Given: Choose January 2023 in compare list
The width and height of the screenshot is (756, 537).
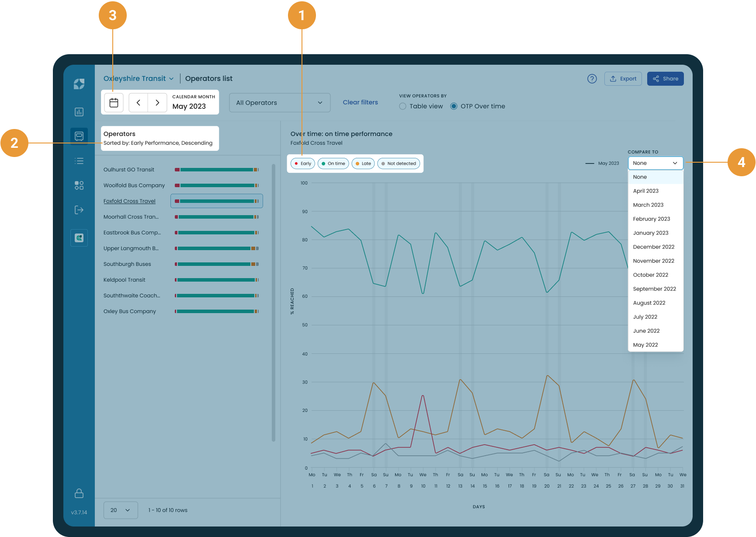Looking at the screenshot, I should point(655,233).
